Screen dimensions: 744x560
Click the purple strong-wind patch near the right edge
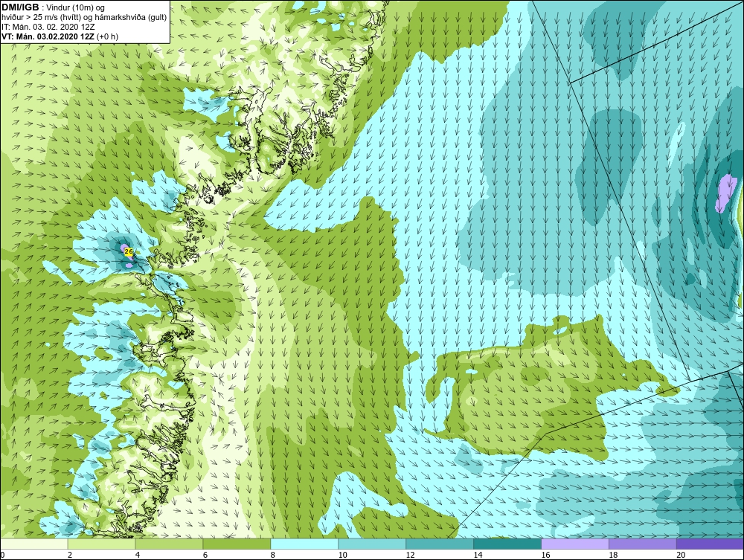[x=725, y=193]
